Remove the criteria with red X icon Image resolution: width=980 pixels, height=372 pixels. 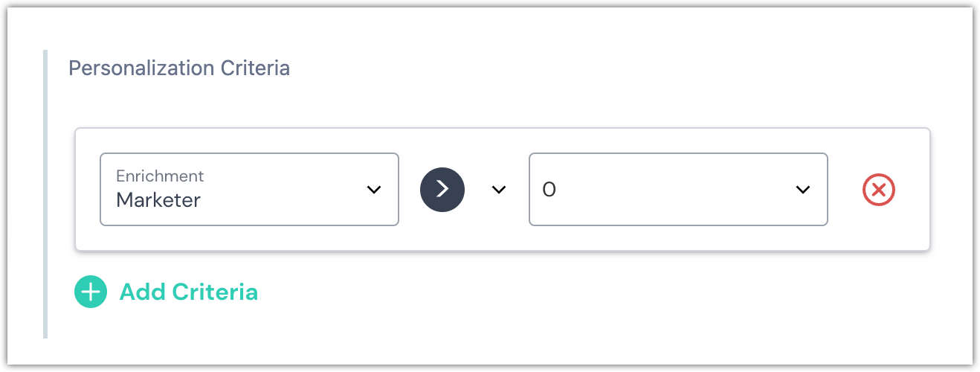(878, 190)
